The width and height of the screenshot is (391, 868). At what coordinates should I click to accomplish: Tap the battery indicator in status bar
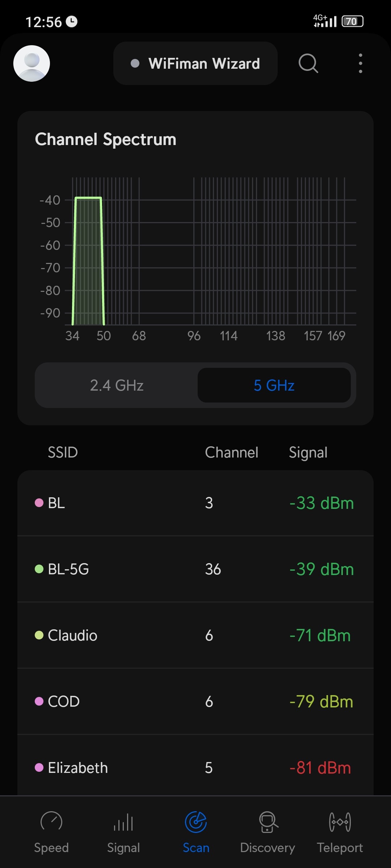tap(352, 22)
